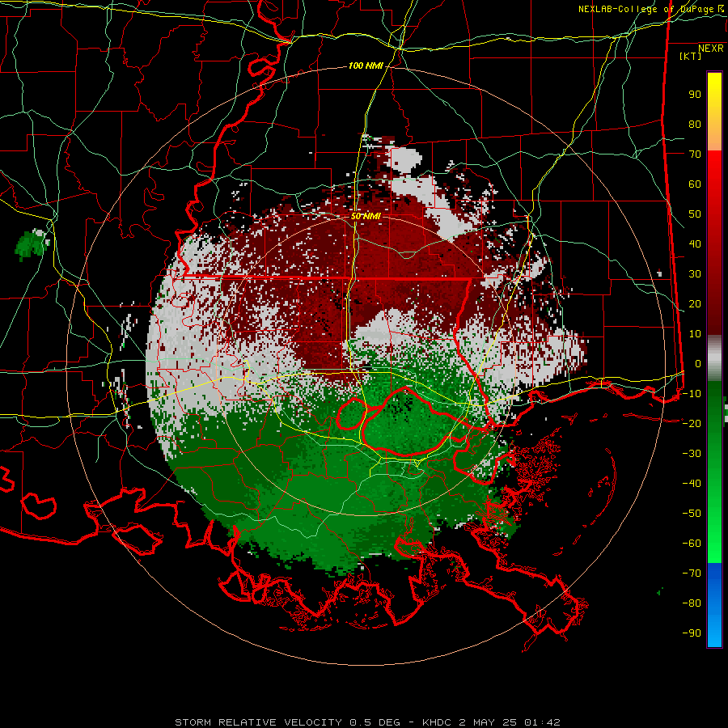
Task: Click the 10 value on velocity scale
Action: (695, 334)
